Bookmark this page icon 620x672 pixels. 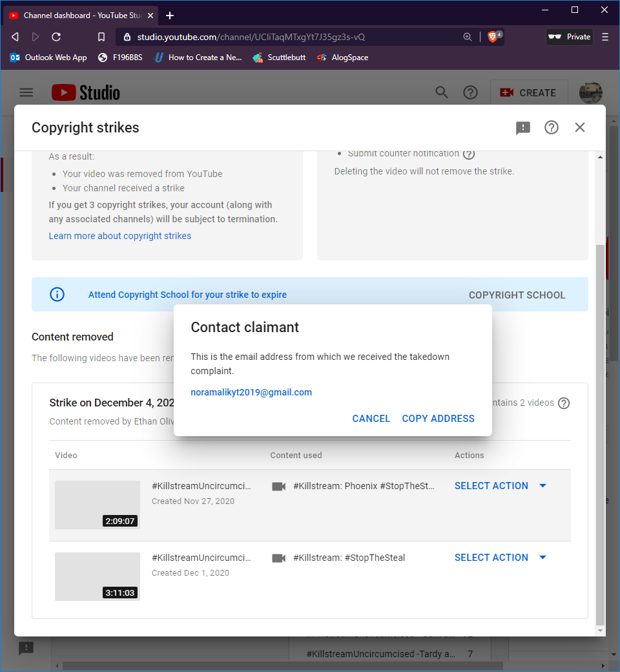[101, 37]
